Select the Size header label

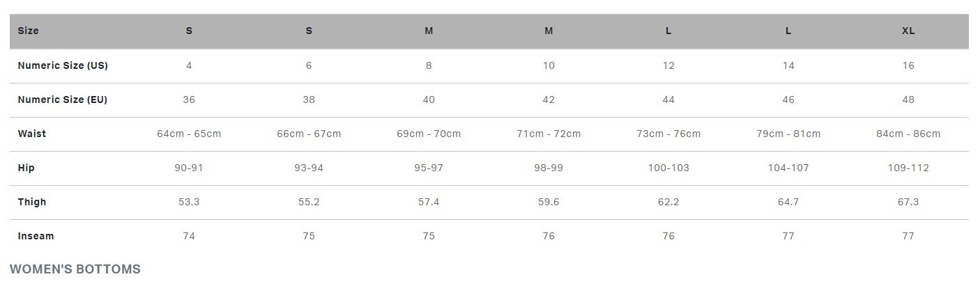tap(29, 31)
